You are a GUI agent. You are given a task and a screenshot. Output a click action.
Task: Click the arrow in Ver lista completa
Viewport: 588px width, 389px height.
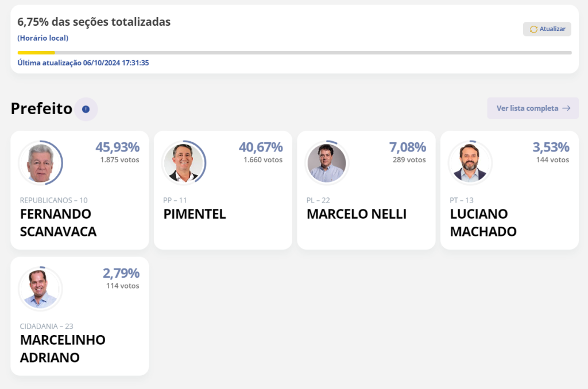[x=566, y=108]
